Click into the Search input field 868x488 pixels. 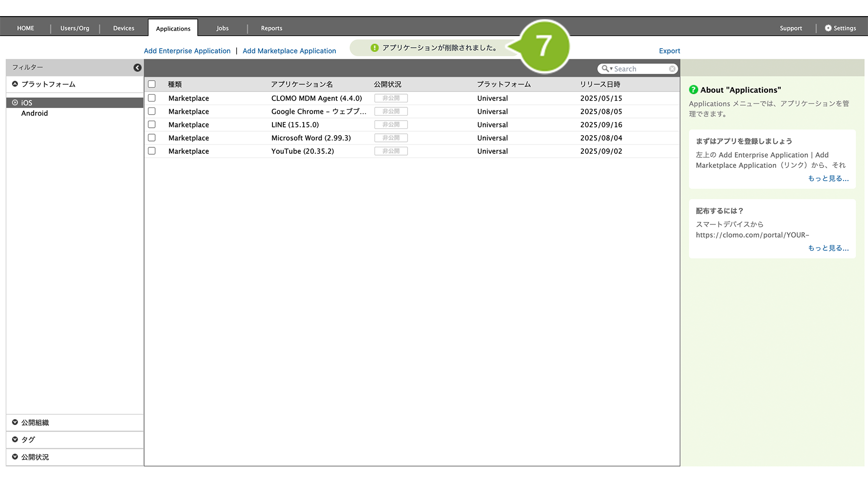640,69
